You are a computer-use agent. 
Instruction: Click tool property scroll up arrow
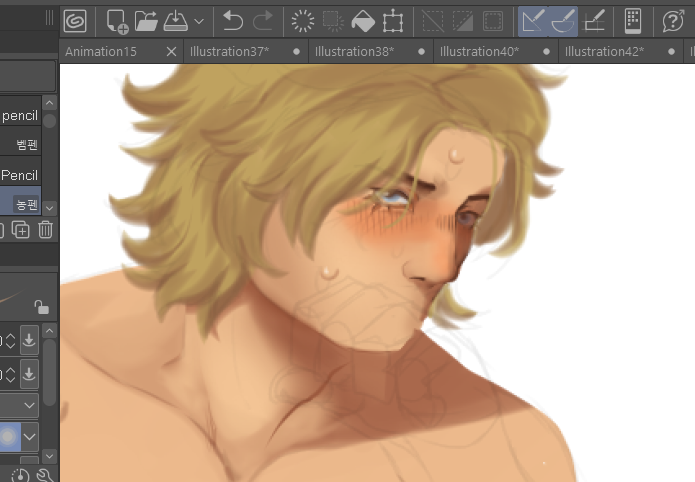50,331
